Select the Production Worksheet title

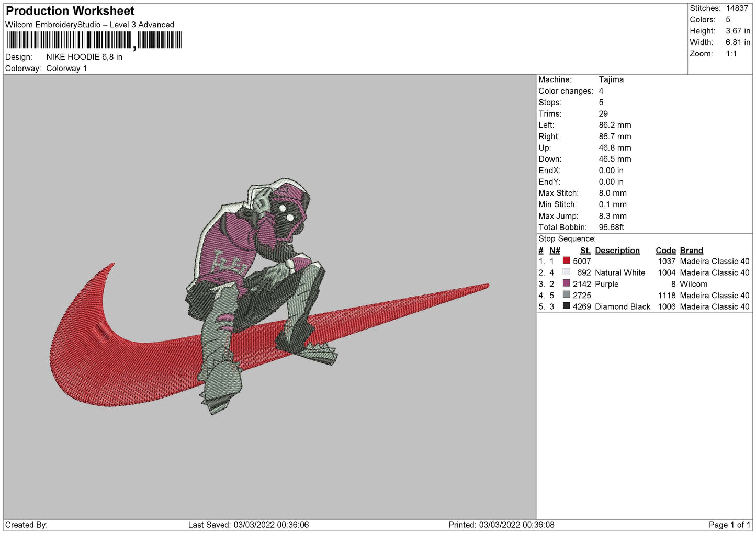pyautogui.click(x=70, y=11)
